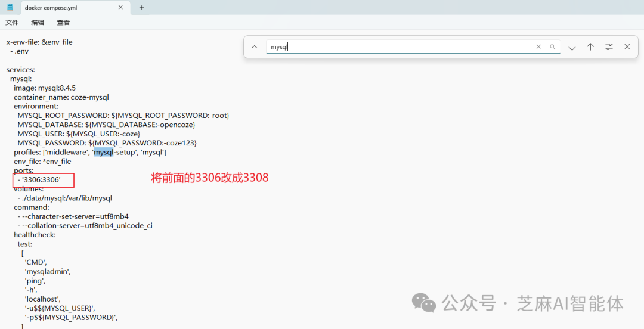Click the './data/mysql:/var/lib/mysql' volume line

click(65, 198)
